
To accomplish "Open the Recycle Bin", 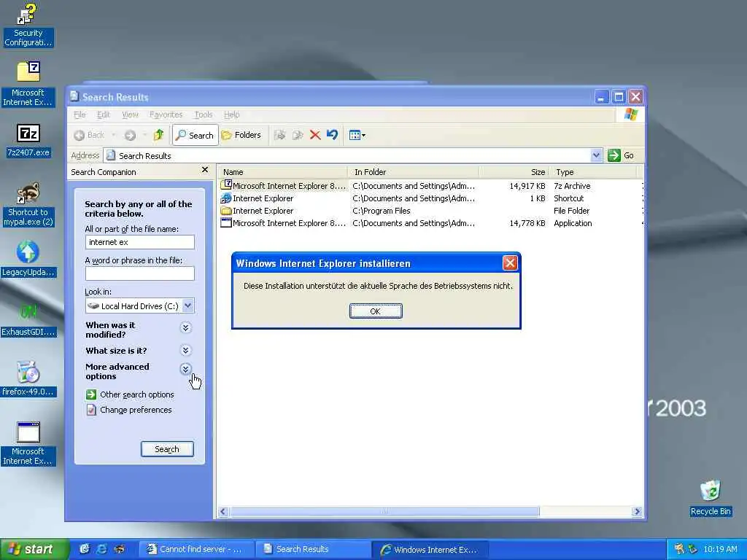I will (x=711, y=498).
